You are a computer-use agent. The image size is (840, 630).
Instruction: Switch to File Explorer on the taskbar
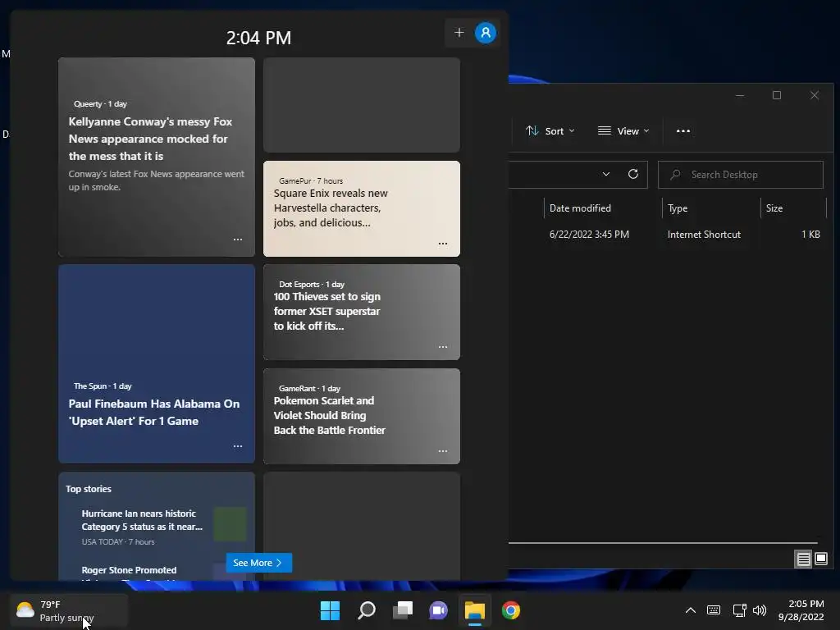(x=475, y=610)
